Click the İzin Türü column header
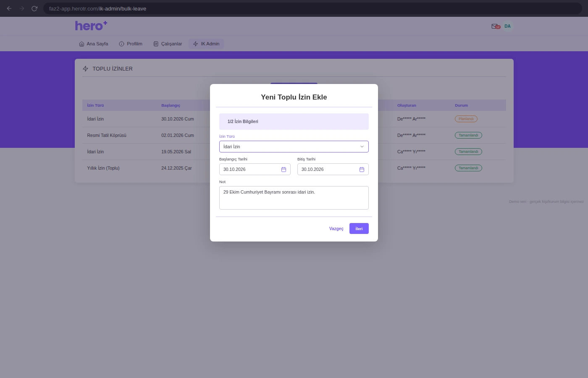 [95, 105]
